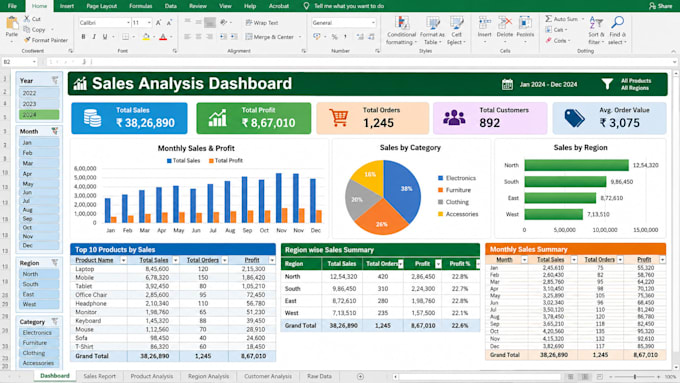This screenshot has width=680, height=383.
Task: Apply Percent Style number format
Action: click(x=334, y=37)
